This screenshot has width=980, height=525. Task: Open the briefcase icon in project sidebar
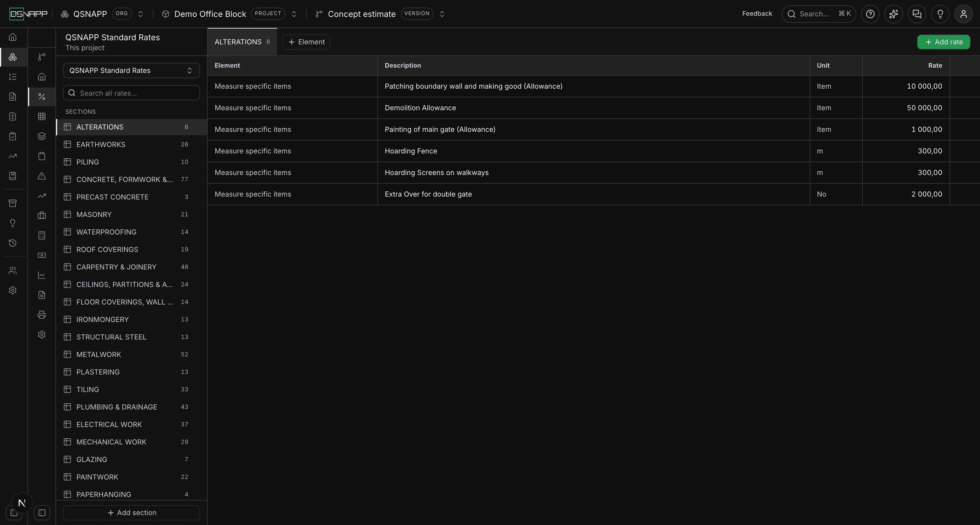click(42, 216)
